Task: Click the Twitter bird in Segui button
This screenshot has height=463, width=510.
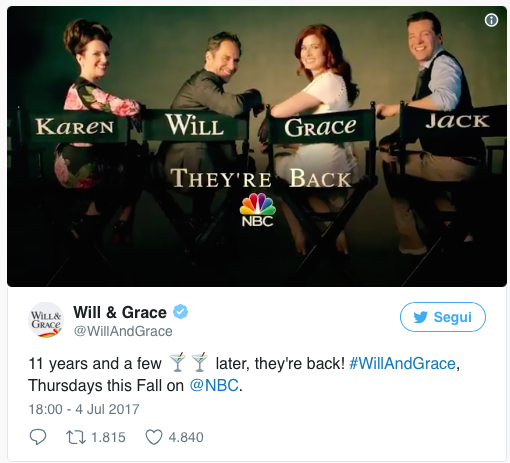Action: [420, 317]
